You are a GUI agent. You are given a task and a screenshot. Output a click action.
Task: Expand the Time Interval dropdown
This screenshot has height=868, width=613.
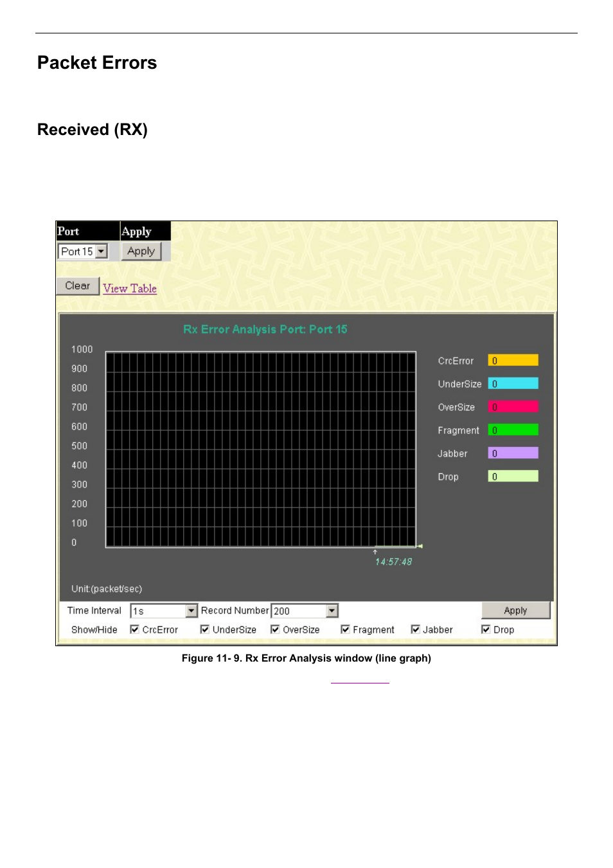(x=164, y=611)
